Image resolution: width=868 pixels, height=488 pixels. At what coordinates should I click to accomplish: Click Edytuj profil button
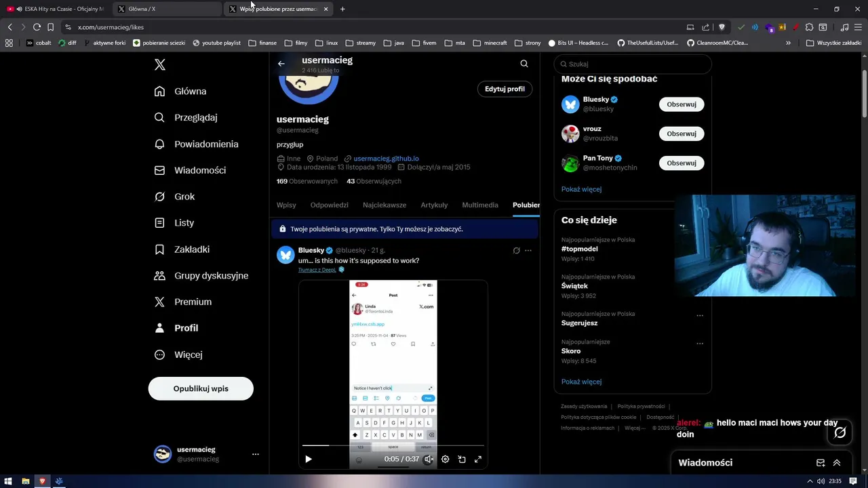point(505,89)
